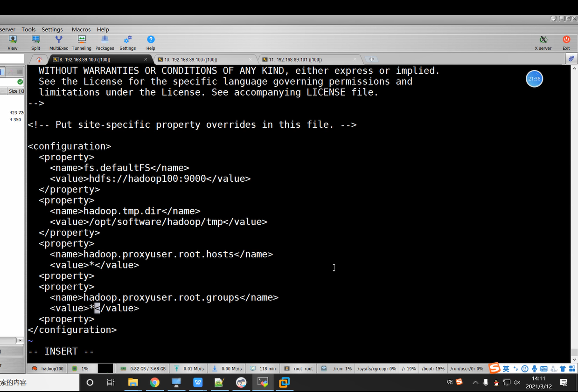Add a new tab with plus icon

click(371, 60)
